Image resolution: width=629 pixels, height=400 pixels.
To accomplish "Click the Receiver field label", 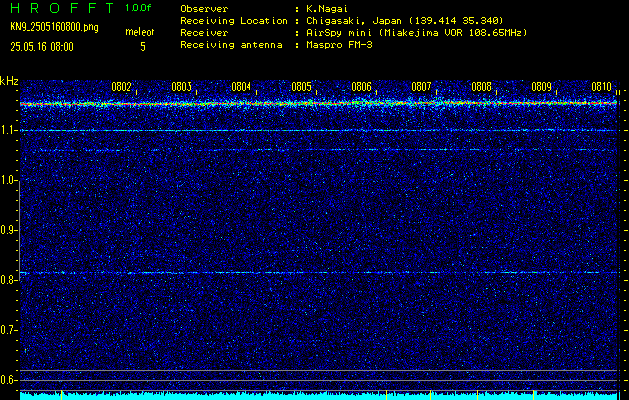I will [204, 33].
